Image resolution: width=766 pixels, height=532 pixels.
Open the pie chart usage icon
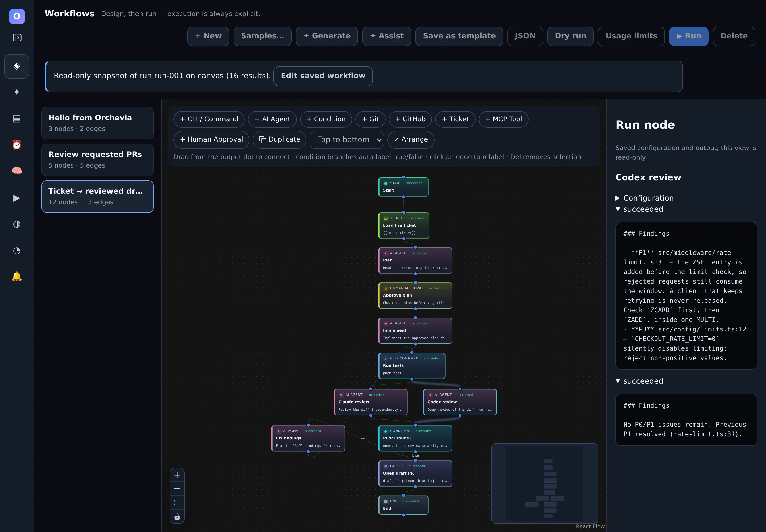pyautogui.click(x=17, y=251)
